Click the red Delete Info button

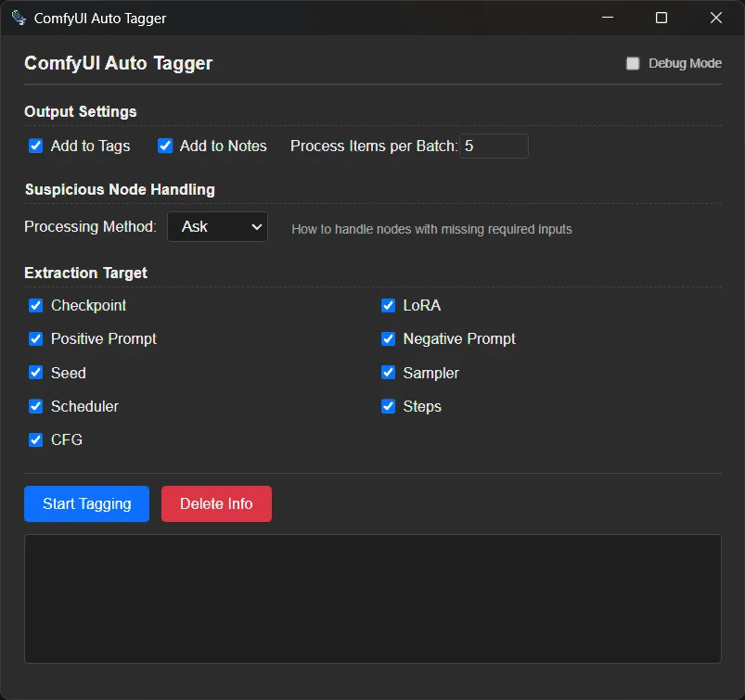click(x=216, y=503)
